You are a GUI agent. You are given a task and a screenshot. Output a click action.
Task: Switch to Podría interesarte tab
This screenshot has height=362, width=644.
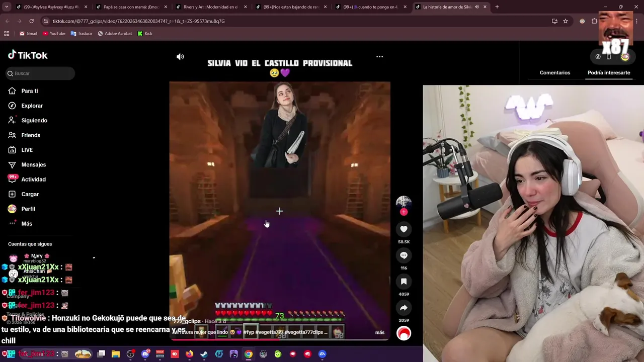point(609,73)
